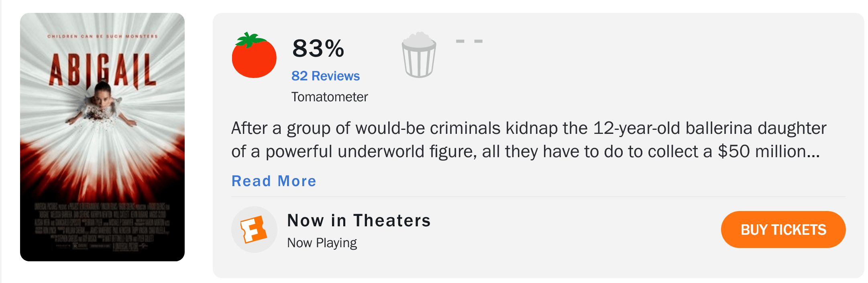Click the ABIGAIL title on the poster
Viewport: 868px width, 283px height.
[x=102, y=71]
